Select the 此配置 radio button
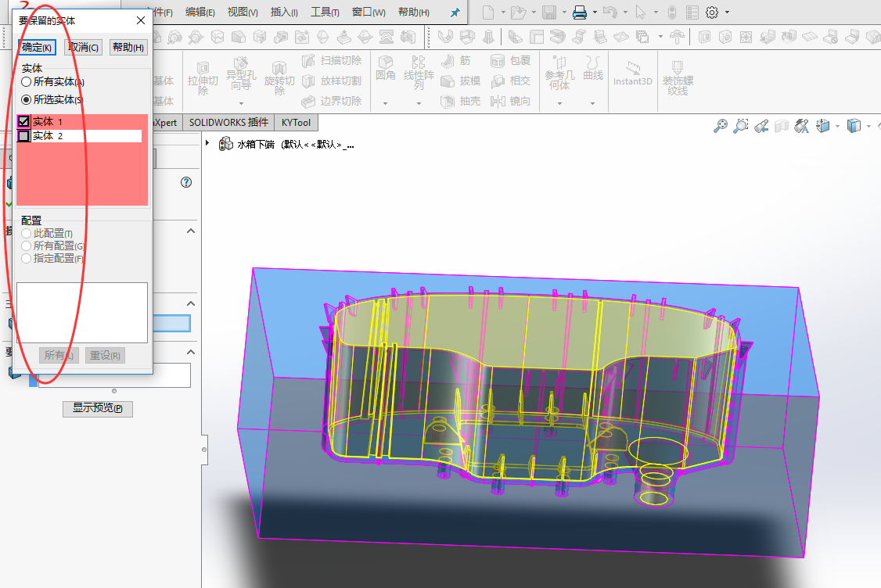 coord(27,233)
